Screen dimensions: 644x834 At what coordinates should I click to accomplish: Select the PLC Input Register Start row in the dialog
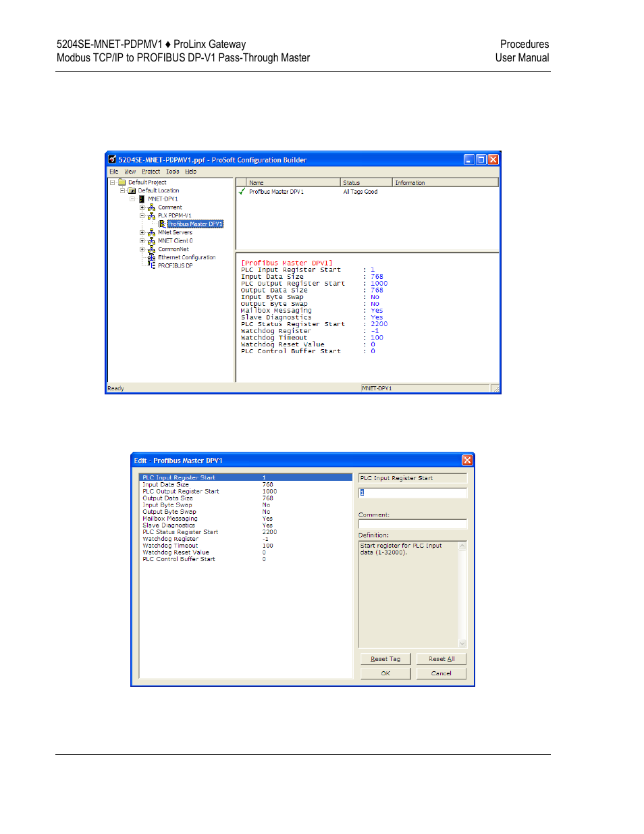point(246,477)
